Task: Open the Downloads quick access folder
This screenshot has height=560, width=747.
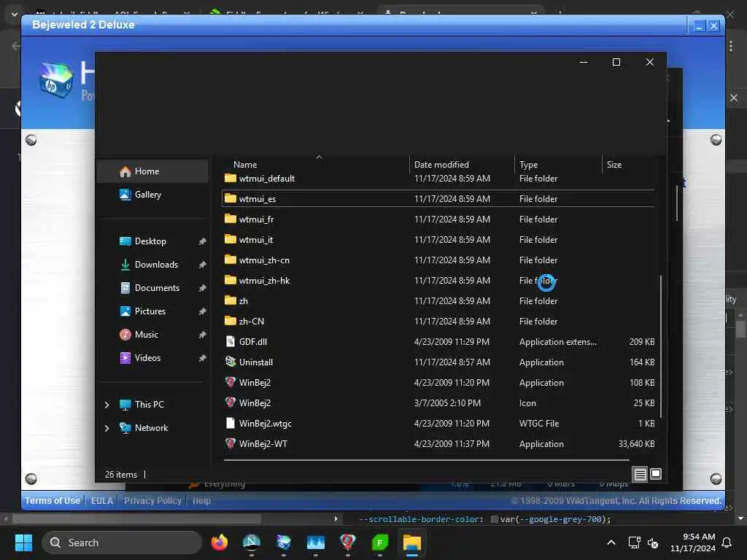Action: pyautogui.click(x=156, y=265)
